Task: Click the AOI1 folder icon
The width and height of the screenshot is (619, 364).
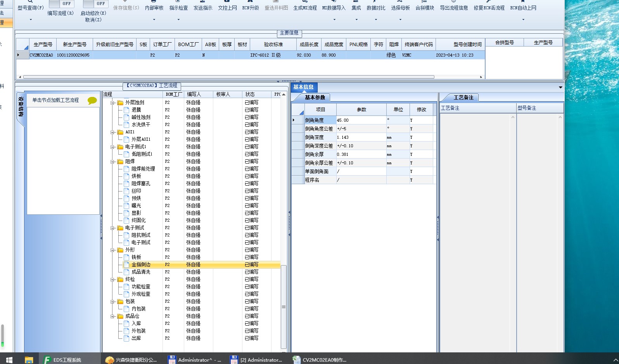Action: coord(120,132)
